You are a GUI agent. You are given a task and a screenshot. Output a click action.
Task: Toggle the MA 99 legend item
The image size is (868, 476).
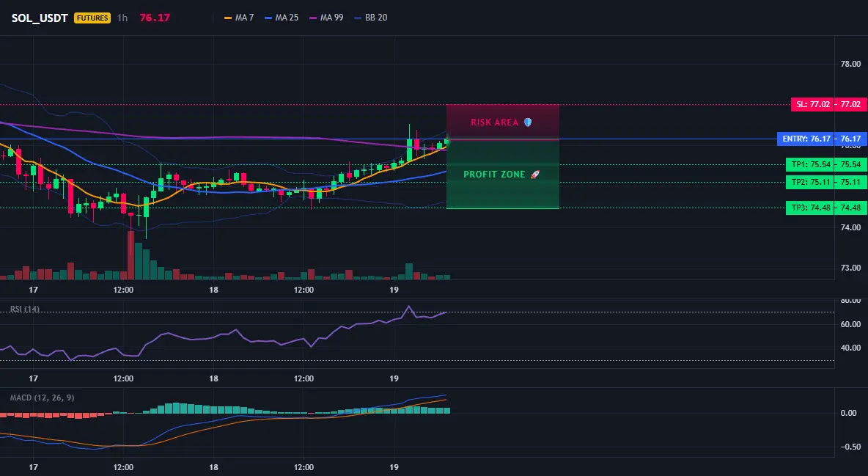pyautogui.click(x=326, y=18)
